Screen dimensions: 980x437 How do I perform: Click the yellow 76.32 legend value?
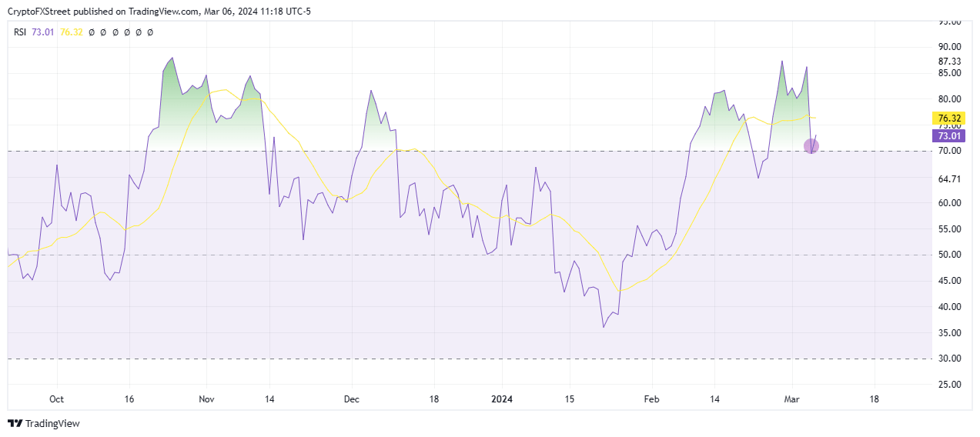click(72, 32)
